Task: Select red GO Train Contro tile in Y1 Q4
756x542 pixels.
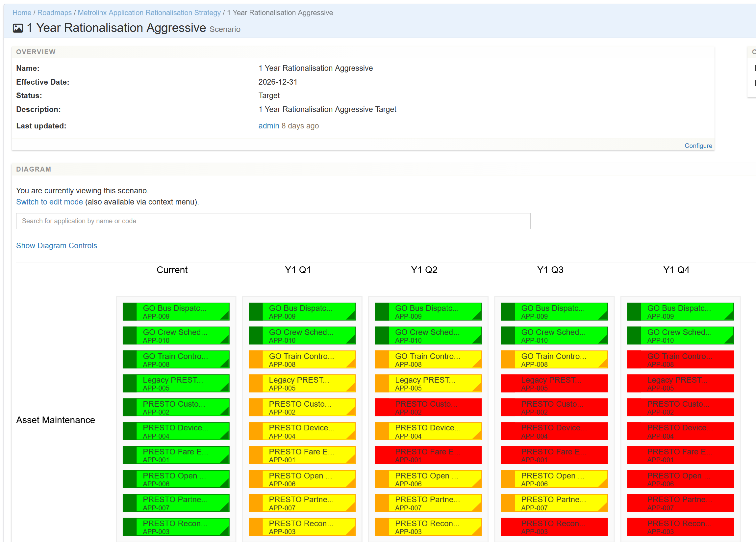Action: [x=680, y=359]
